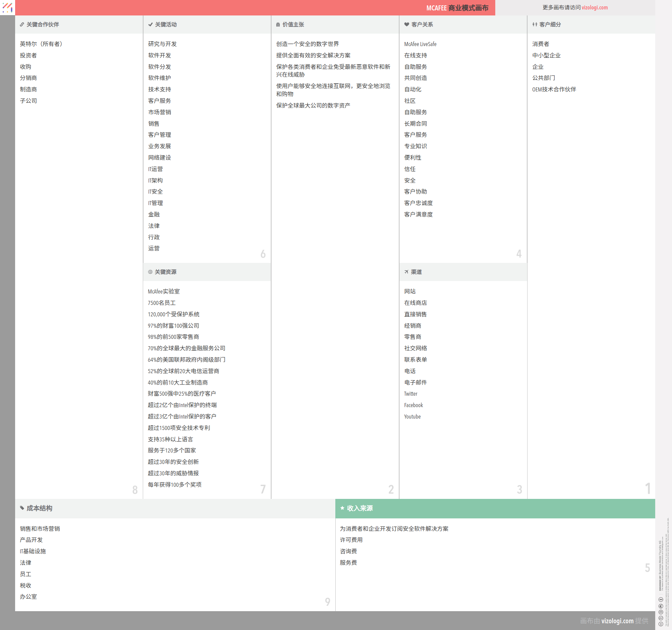This screenshot has width=672, height=630.
Task: Click the globe icon beside 关键资源
Action: point(151,272)
